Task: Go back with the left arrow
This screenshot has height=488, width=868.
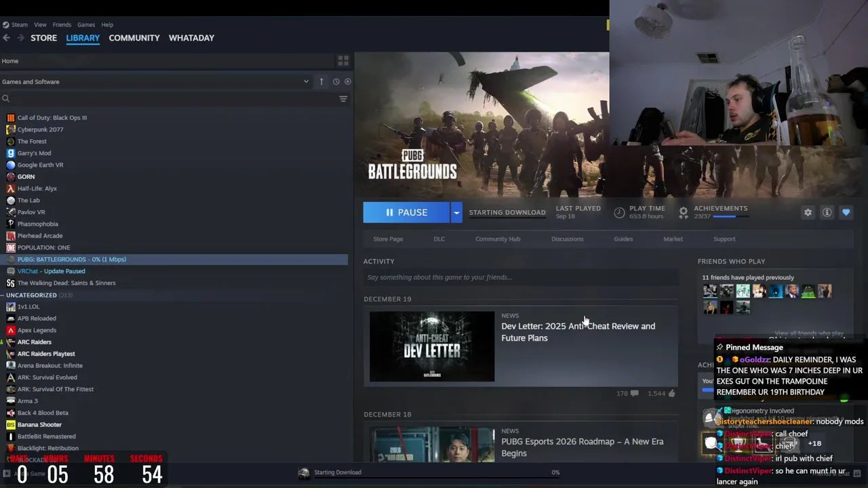Action: 6,38
